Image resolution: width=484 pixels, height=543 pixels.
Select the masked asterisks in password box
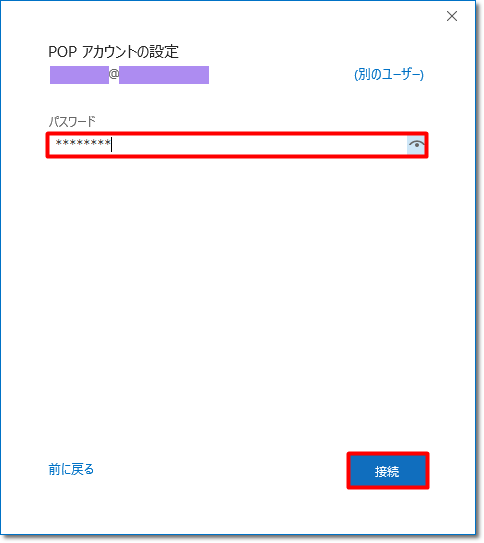(x=83, y=143)
